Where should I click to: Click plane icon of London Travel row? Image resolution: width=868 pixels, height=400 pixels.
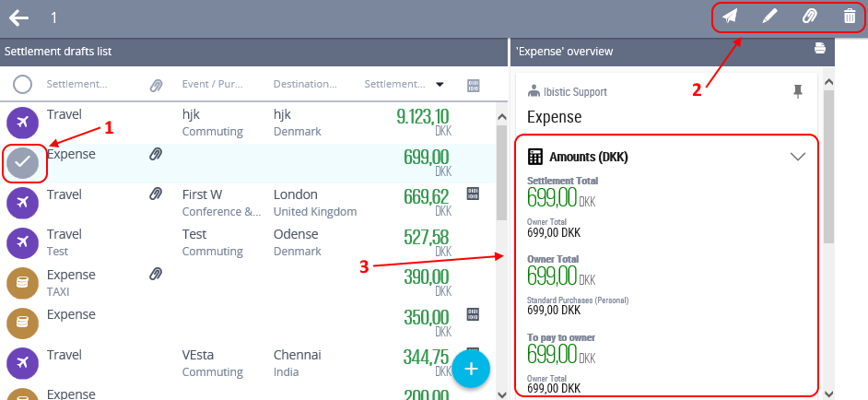23,203
